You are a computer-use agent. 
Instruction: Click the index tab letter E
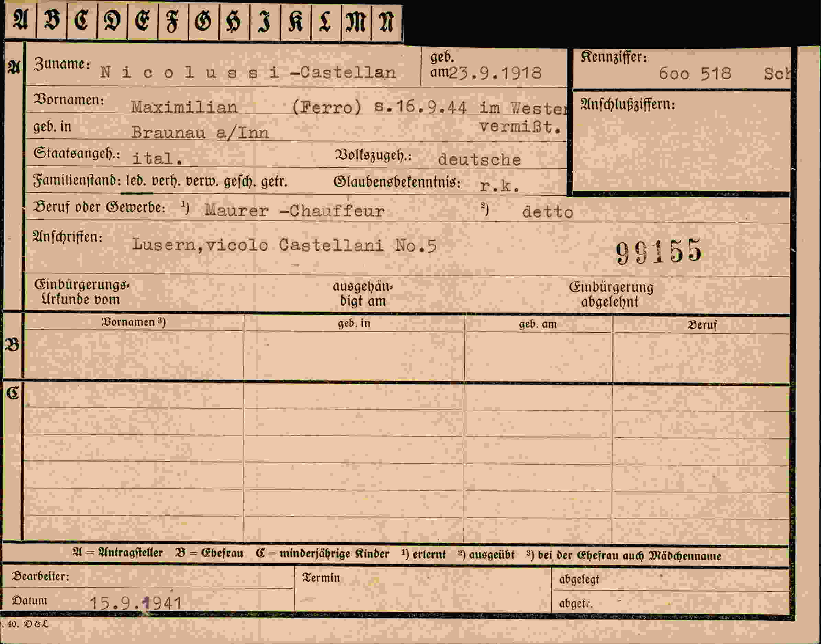143,21
